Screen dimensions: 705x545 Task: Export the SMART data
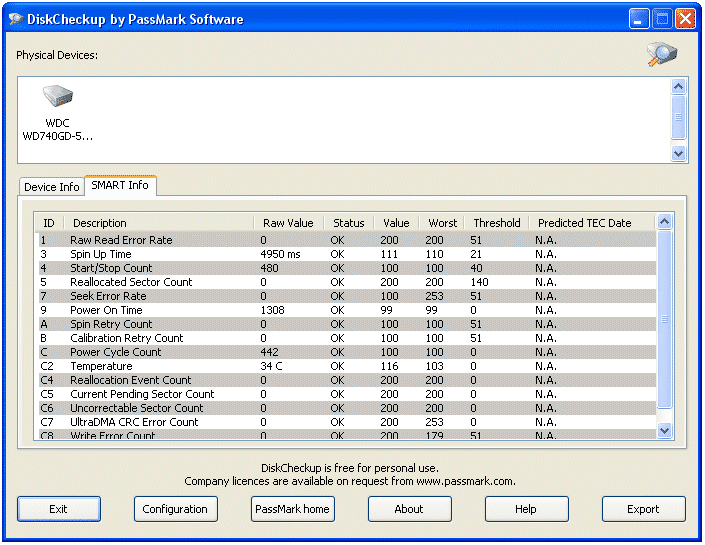(643, 509)
